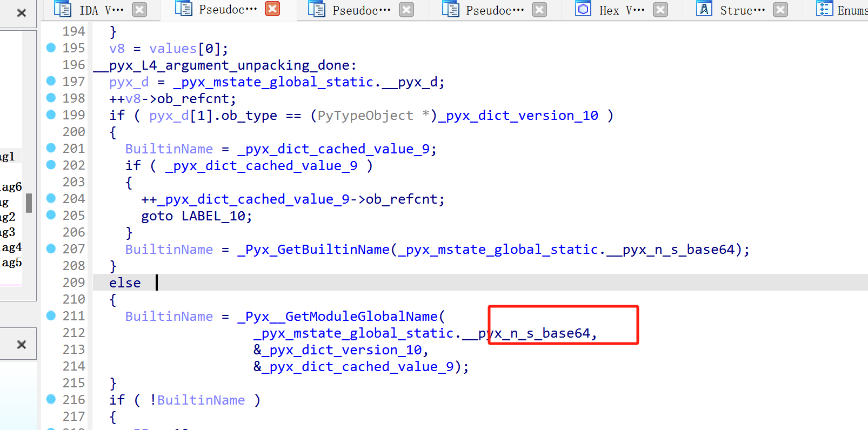
Task: Close the upper left side panel
Action: click(22, 13)
